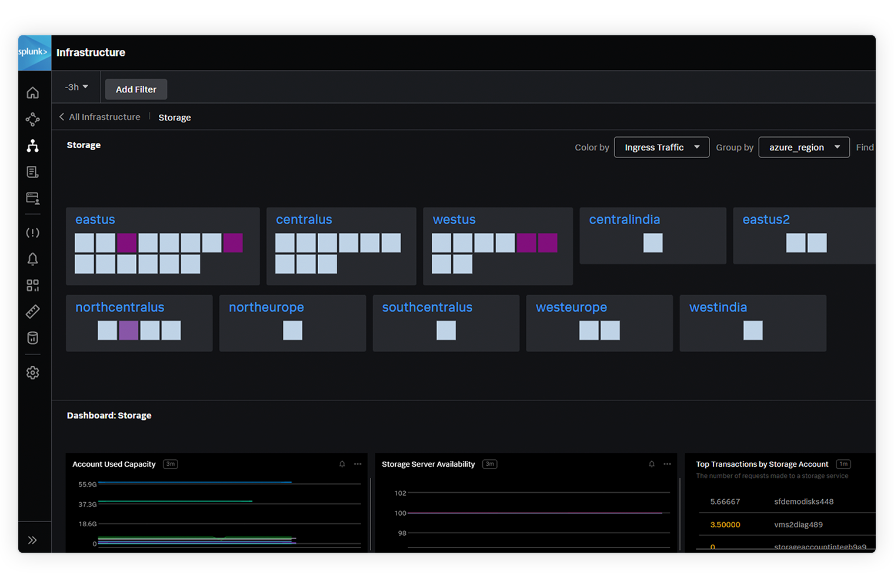Click the Incidents exclamation icon
894x588 pixels.
pyautogui.click(x=33, y=232)
